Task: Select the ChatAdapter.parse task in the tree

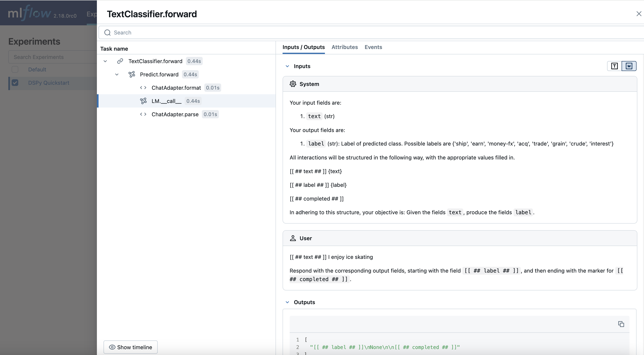Action: pos(175,114)
